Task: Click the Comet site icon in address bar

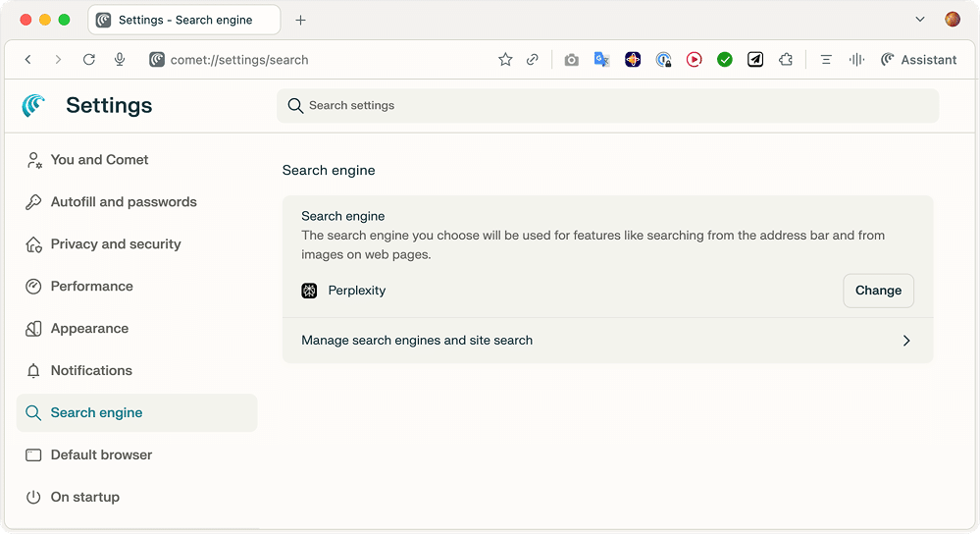Action: 156,60
